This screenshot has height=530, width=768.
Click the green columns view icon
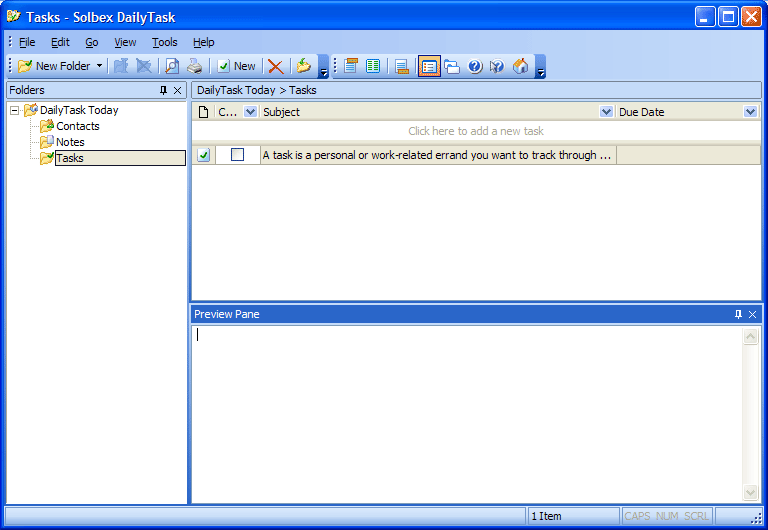point(373,66)
